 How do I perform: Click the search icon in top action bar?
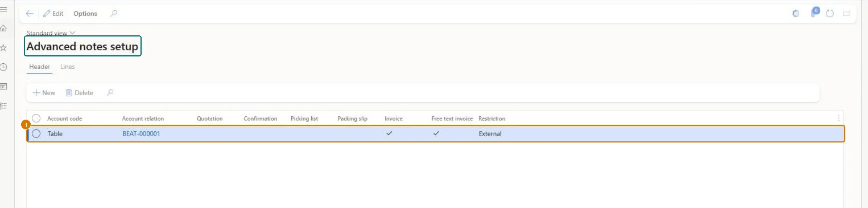coord(114,13)
